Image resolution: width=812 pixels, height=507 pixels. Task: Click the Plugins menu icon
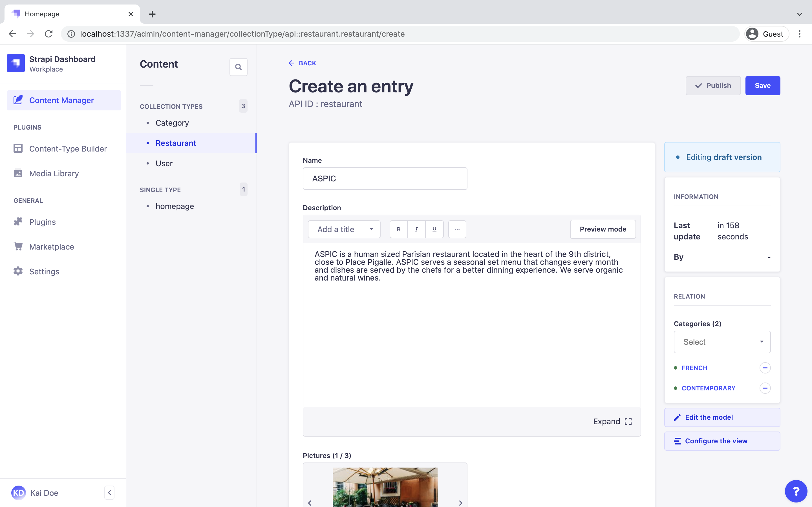18,221
